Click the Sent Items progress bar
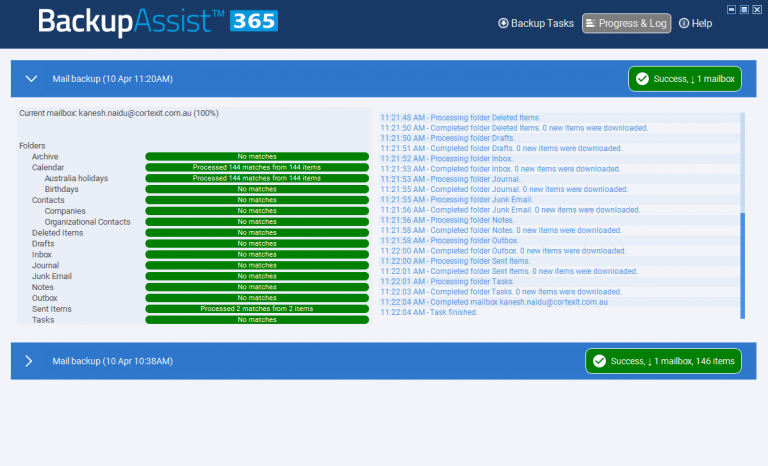 point(256,309)
